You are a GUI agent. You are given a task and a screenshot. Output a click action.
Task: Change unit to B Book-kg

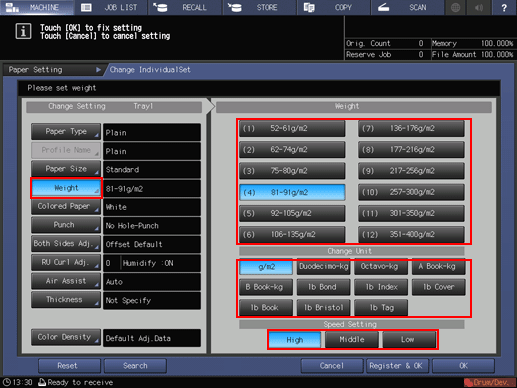[266, 287]
